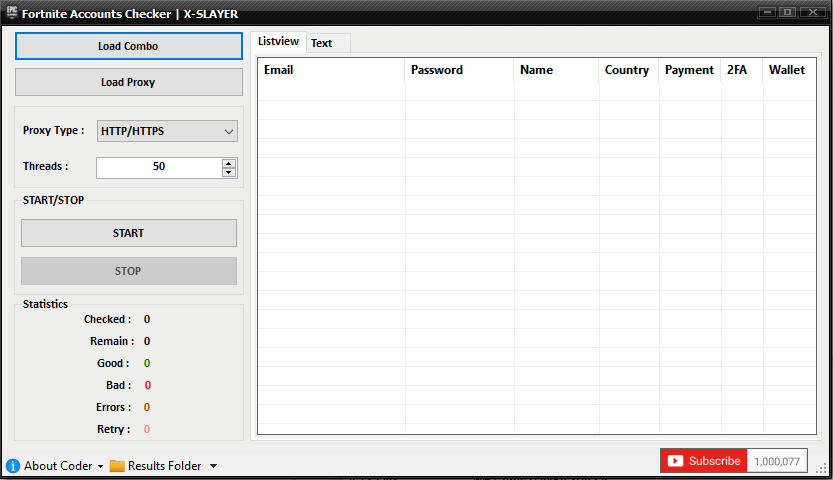
Task: Click the red Subscribe button
Action: [703, 461]
